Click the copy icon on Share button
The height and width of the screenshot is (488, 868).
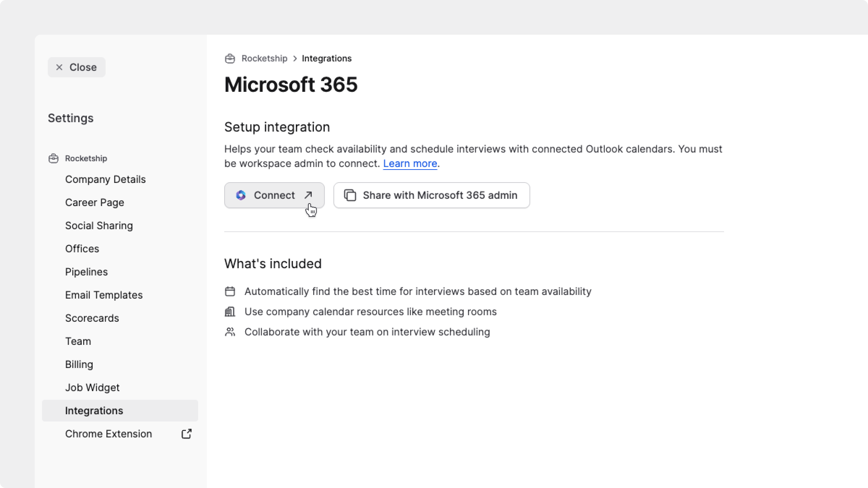tap(350, 195)
